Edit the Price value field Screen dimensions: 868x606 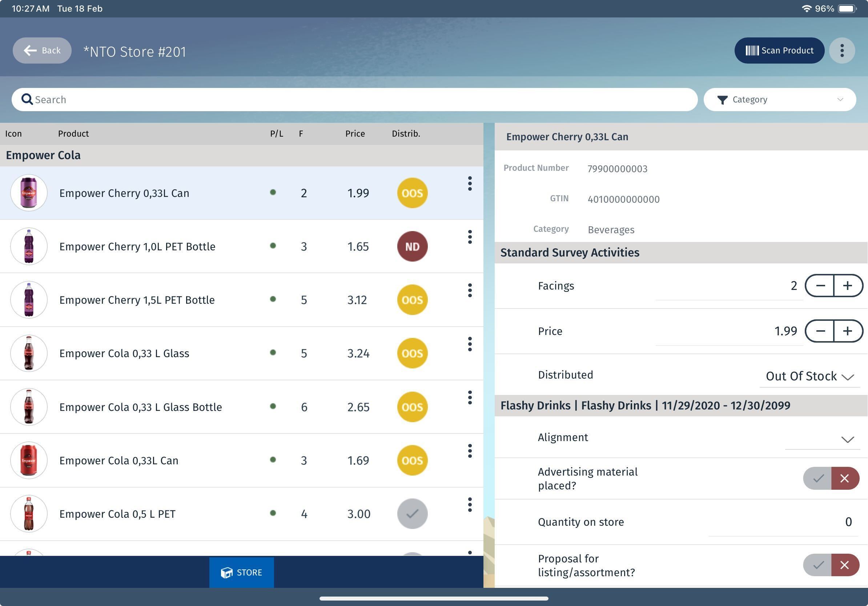(x=729, y=331)
